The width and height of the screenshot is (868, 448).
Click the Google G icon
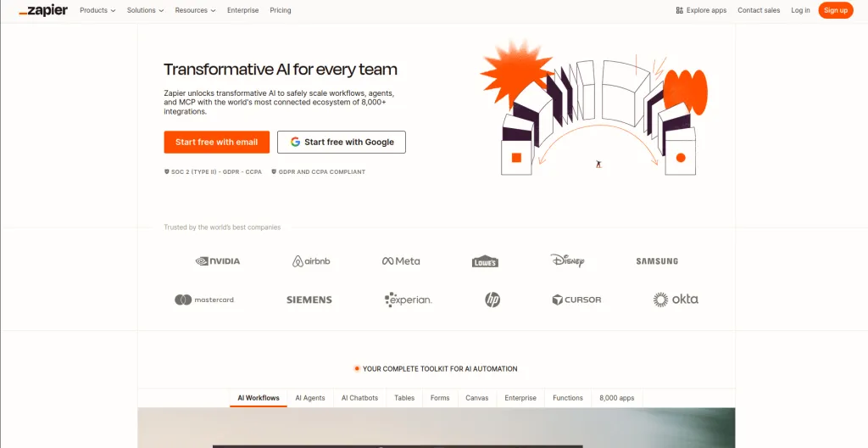pos(295,142)
